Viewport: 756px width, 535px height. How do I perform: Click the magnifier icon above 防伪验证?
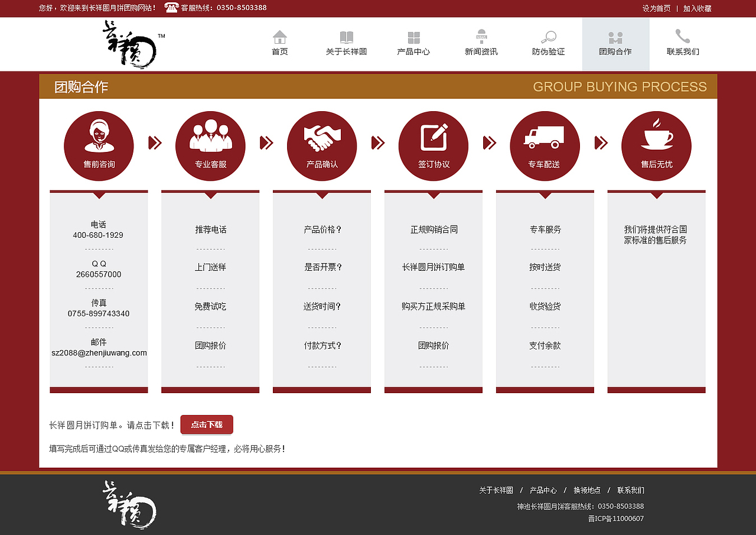tap(549, 37)
